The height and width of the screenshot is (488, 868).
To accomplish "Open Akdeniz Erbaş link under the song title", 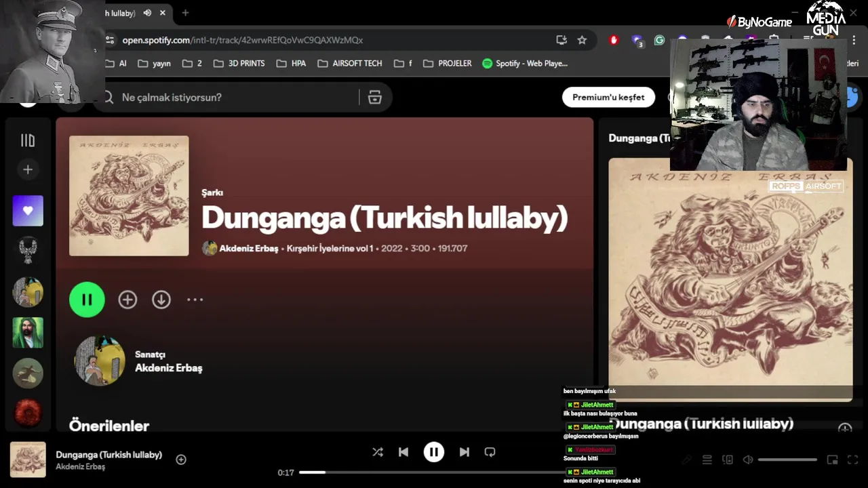I will [249, 248].
